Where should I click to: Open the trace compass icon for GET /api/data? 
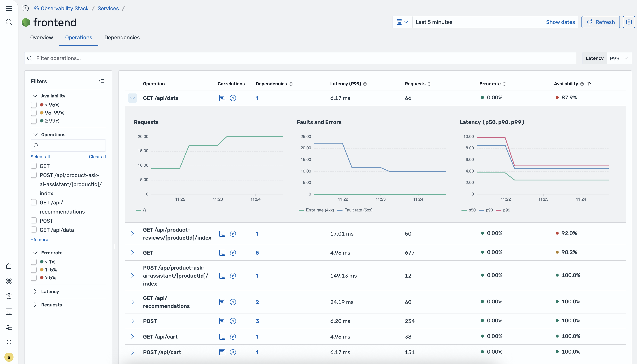point(233,98)
